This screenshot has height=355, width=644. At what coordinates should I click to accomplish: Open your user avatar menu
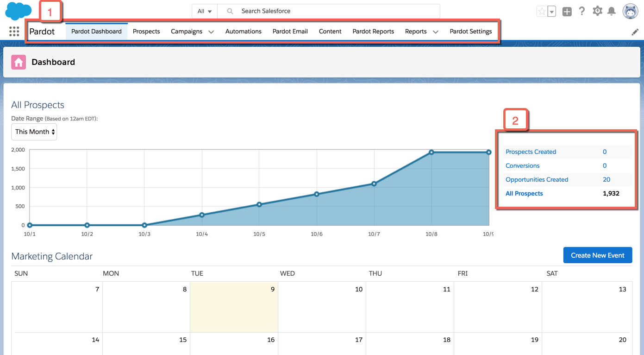pos(631,11)
